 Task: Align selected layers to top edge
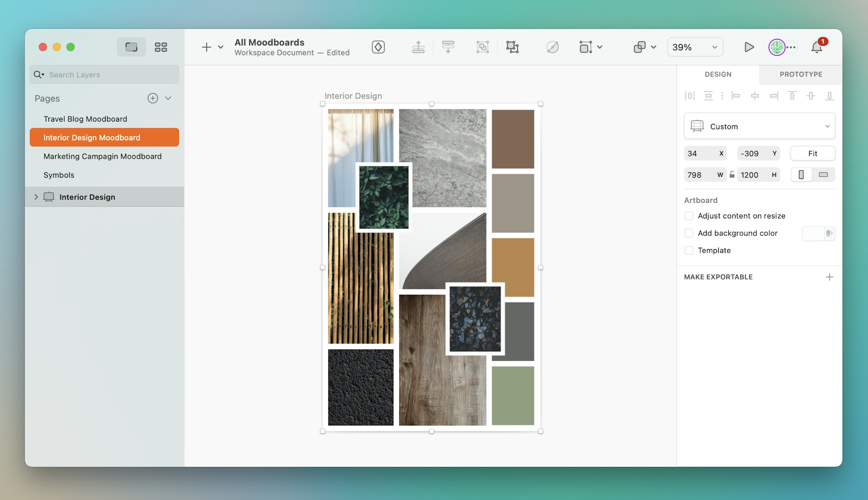792,96
